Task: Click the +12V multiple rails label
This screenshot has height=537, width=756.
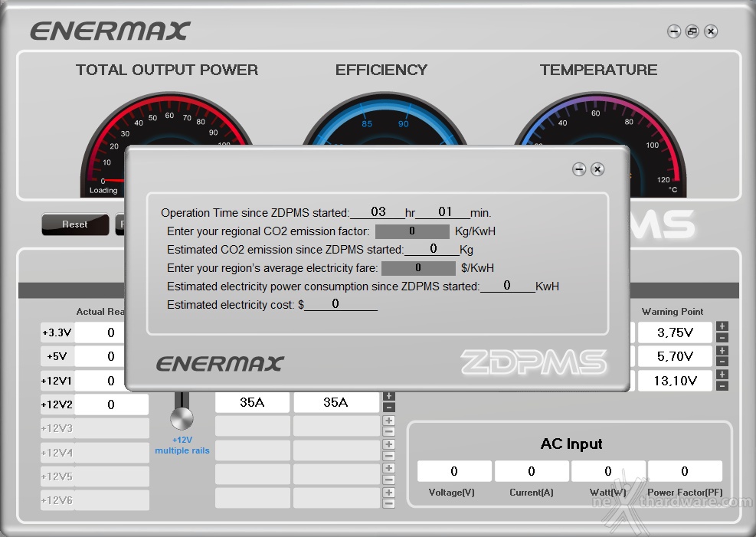Action: coord(182,445)
